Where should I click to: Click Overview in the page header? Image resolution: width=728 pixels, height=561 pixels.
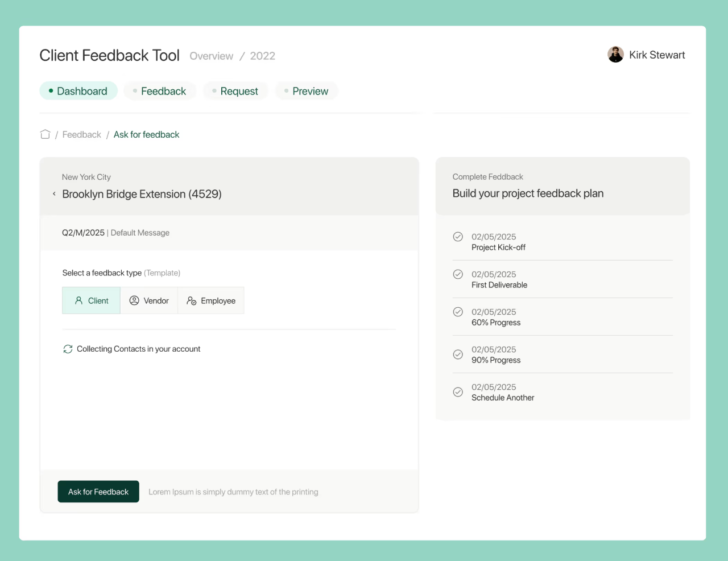point(211,56)
